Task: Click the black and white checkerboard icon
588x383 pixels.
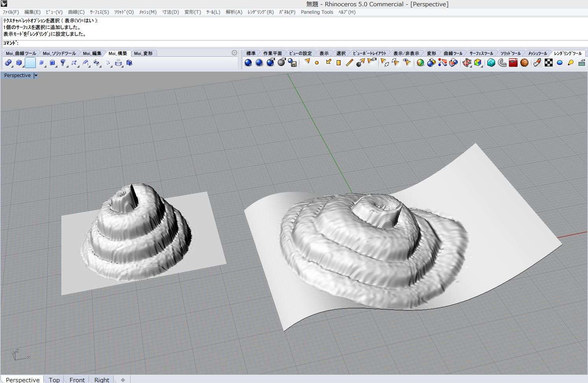Action: pyautogui.click(x=549, y=63)
